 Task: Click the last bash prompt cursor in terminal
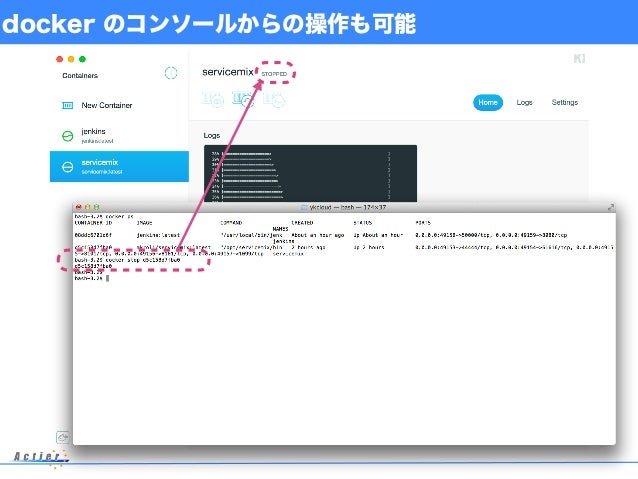pyautogui.click(x=107, y=278)
